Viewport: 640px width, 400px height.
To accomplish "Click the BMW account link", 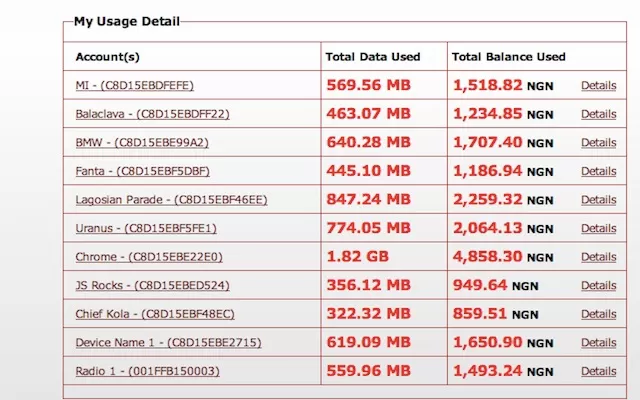I will (x=142, y=143).
